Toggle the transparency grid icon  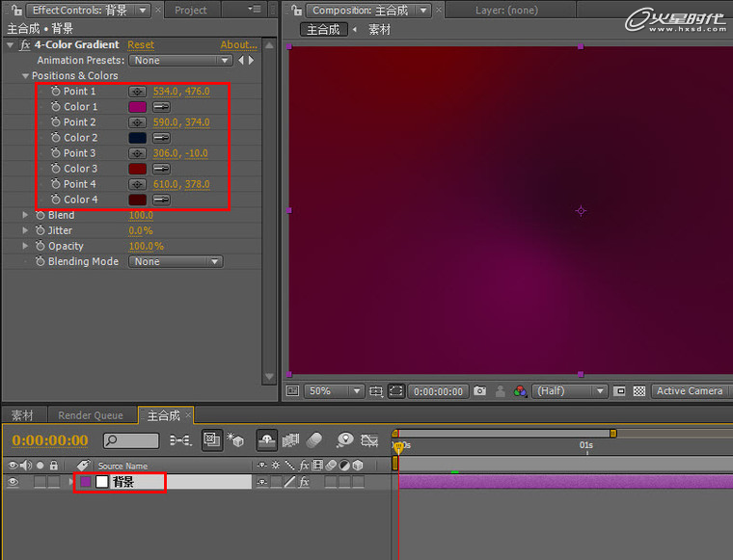coord(639,391)
